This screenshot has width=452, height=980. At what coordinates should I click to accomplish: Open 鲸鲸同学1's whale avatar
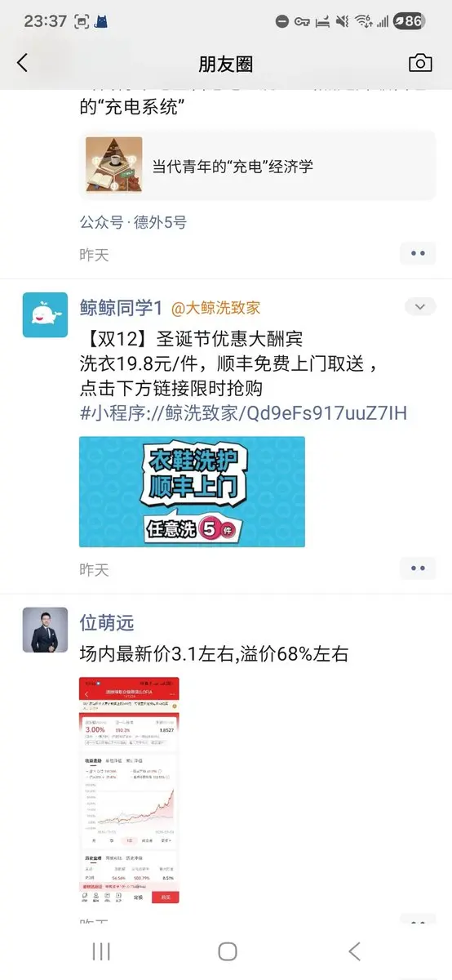pyautogui.click(x=45, y=314)
